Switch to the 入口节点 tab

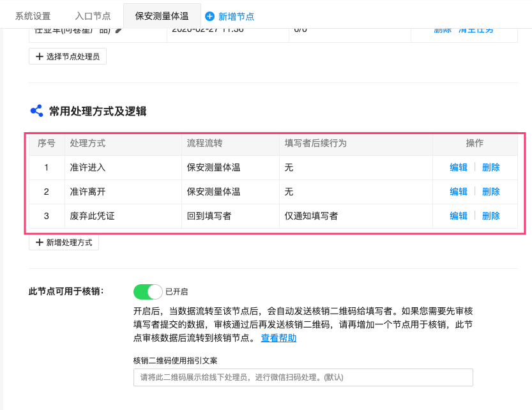[x=93, y=16]
